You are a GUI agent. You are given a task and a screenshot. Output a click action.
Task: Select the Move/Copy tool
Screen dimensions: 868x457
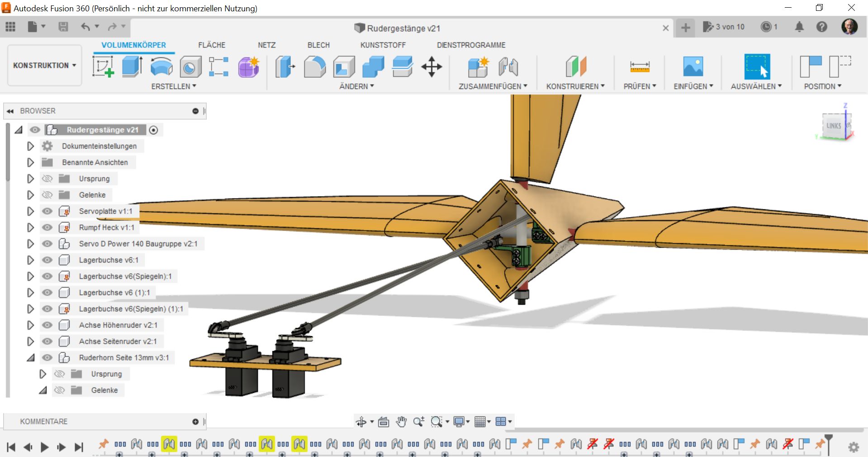pos(432,66)
